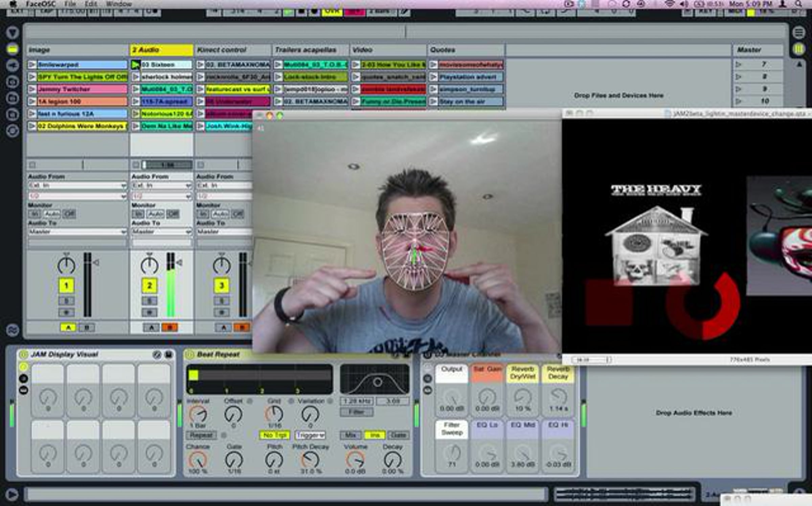This screenshot has height=506, width=812.
Task: Open the yellow device browser icon in sidebar
Action: point(13,49)
